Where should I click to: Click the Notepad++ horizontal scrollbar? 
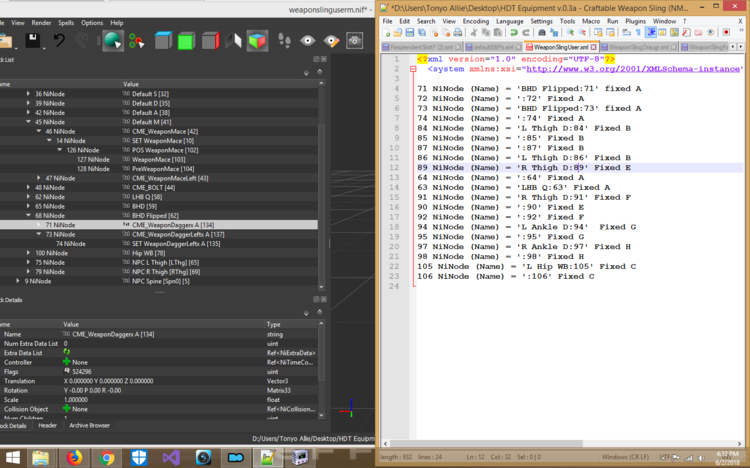coord(487,443)
